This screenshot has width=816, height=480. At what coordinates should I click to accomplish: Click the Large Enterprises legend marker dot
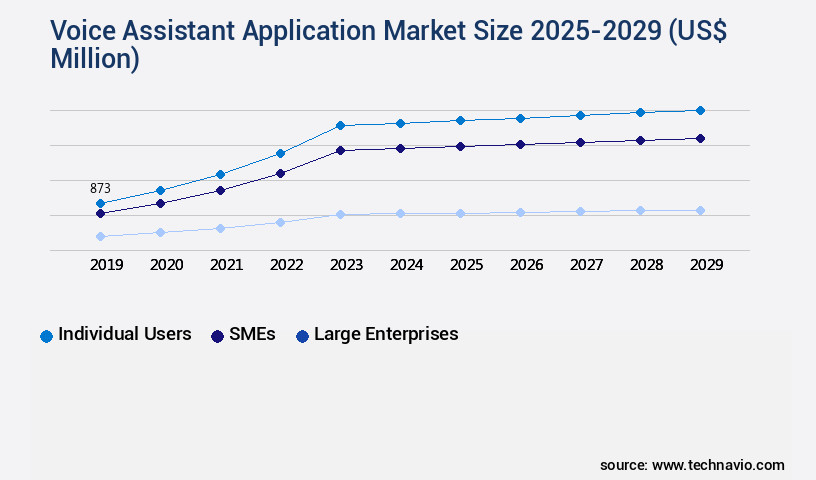pyautogui.click(x=302, y=336)
